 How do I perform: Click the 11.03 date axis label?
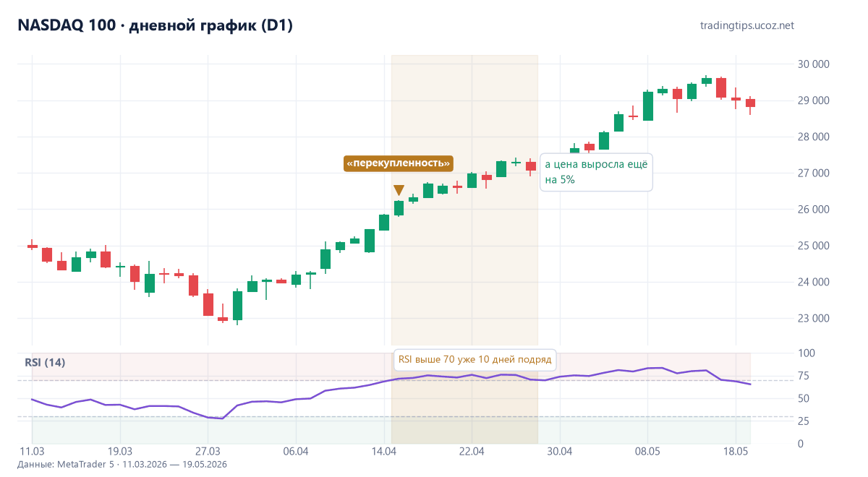point(32,452)
